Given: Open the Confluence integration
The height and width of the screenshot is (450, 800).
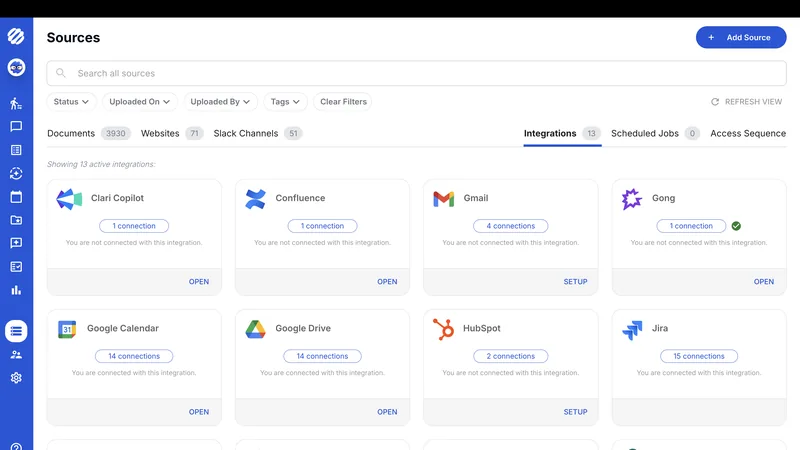Looking at the screenshot, I should click(x=387, y=281).
